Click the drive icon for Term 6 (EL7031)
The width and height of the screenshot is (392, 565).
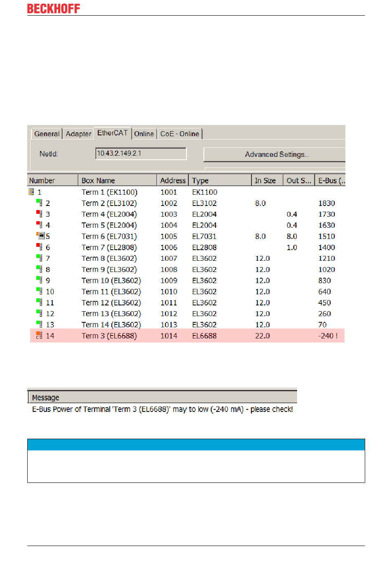[x=40, y=236]
